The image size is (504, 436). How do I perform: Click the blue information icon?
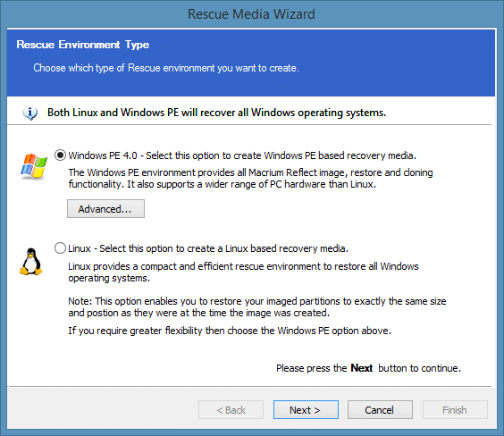tap(30, 113)
